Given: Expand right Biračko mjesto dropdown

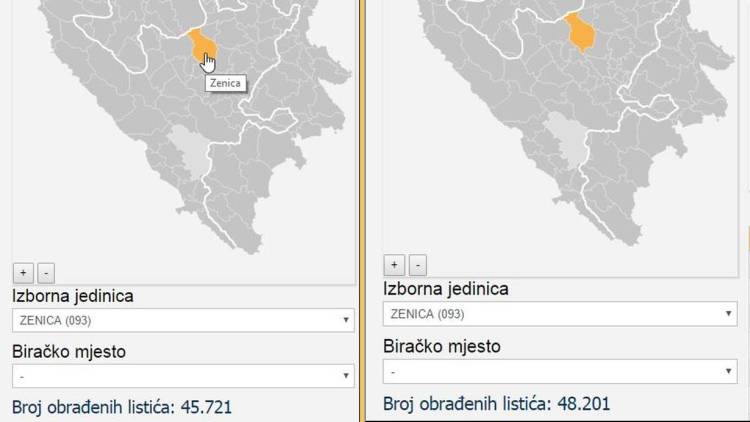Looking at the screenshot, I should [x=560, y=371].
